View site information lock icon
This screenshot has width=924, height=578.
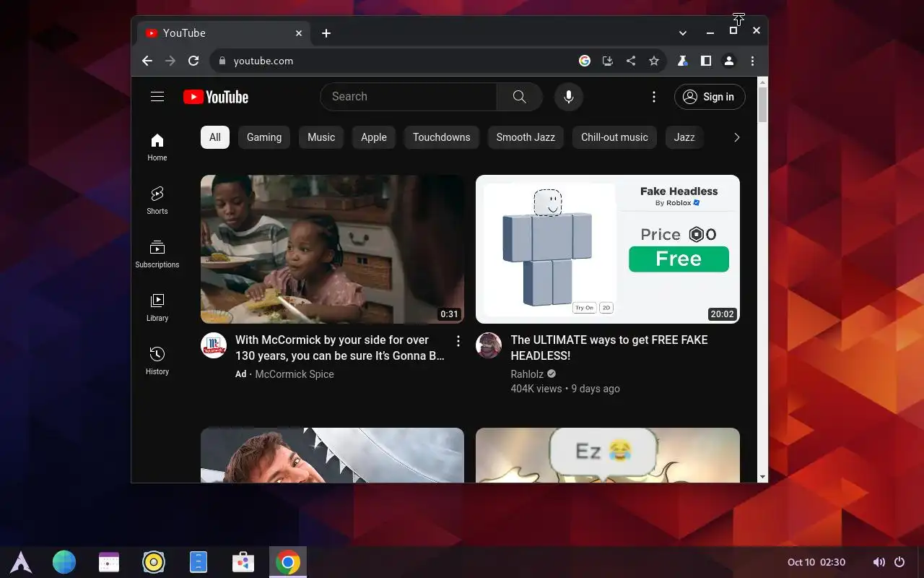(222, 61)
